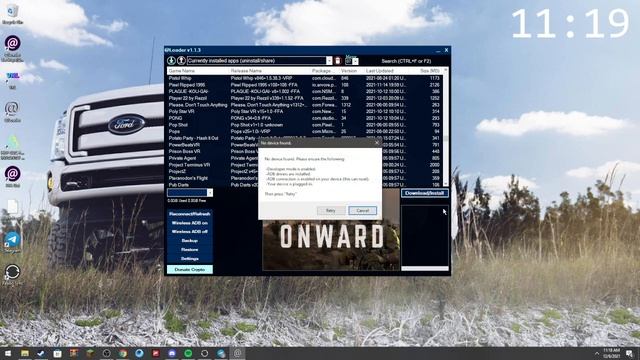This screenshot has width=640, height=360.
Task: Select the PONG row
Action: (x=305, y=118)
